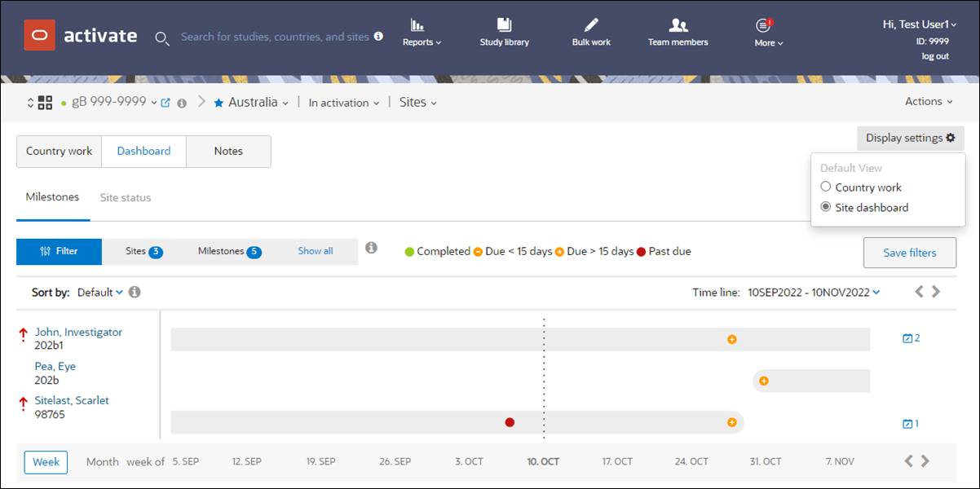Click the Show all filters link
The image size is (980, 489).
click(316, 251)
